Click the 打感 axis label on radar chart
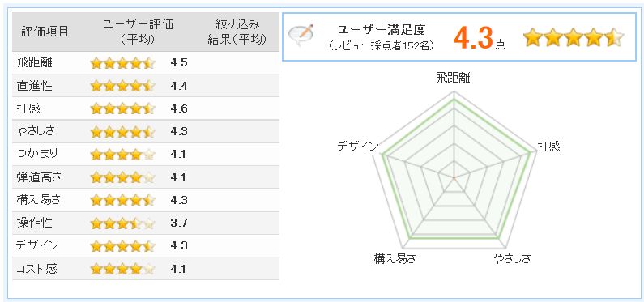 coord(549,147)
